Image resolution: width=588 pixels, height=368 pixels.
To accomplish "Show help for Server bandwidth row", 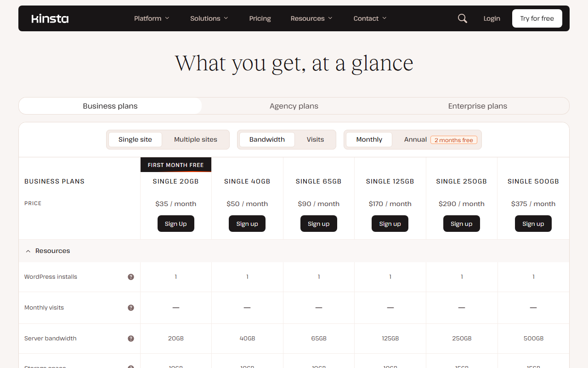I will pos(131,339).
